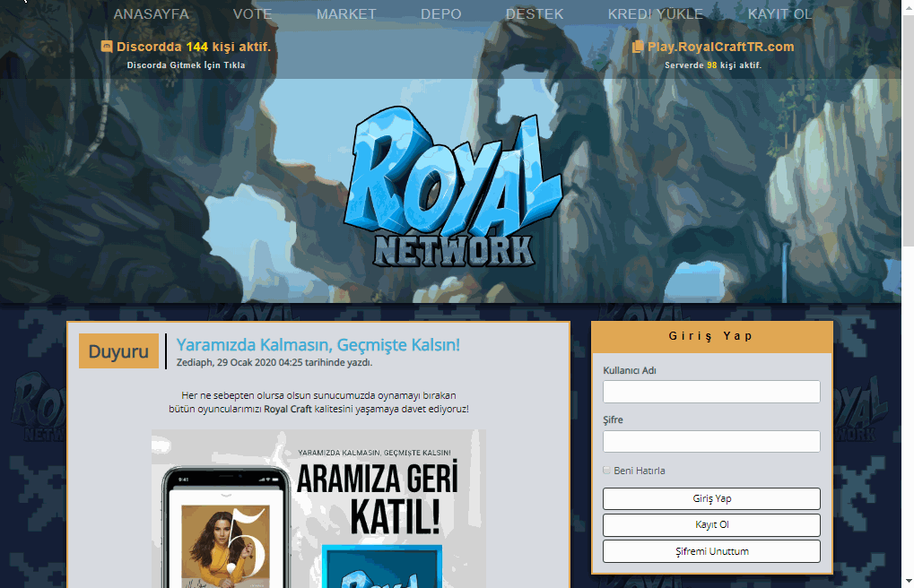Open the MARKET menu item
The height and width of the screenshot is (588, 914).
(x=346, y=14)
